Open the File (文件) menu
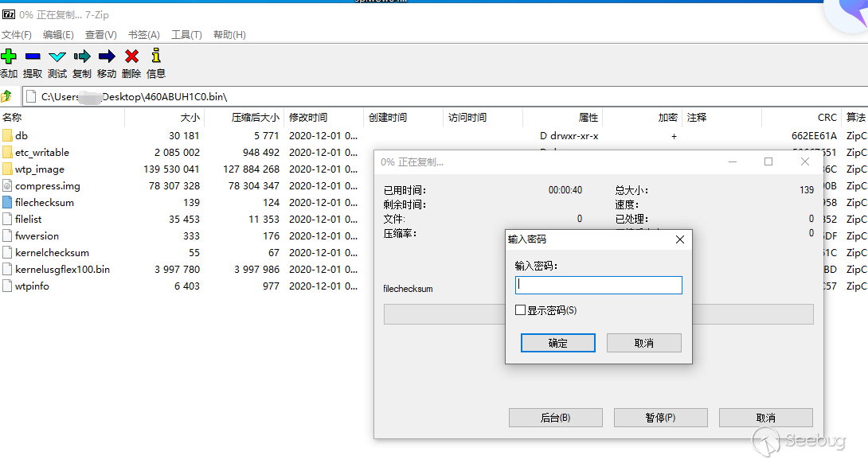The height and width of the screenshot is (463, 868). 17,35
